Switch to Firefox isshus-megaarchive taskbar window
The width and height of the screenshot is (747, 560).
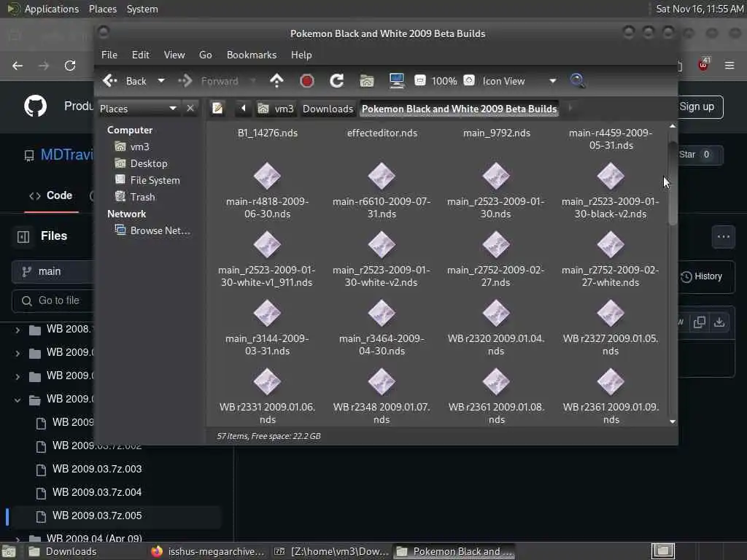point(208,551)
